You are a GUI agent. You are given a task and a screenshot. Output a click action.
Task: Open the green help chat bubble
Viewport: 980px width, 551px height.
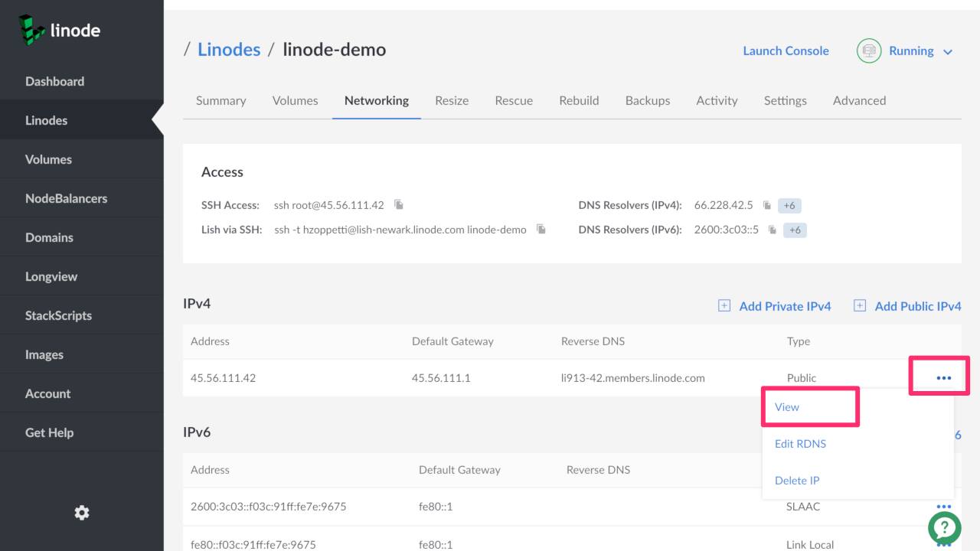click(944, 527)
